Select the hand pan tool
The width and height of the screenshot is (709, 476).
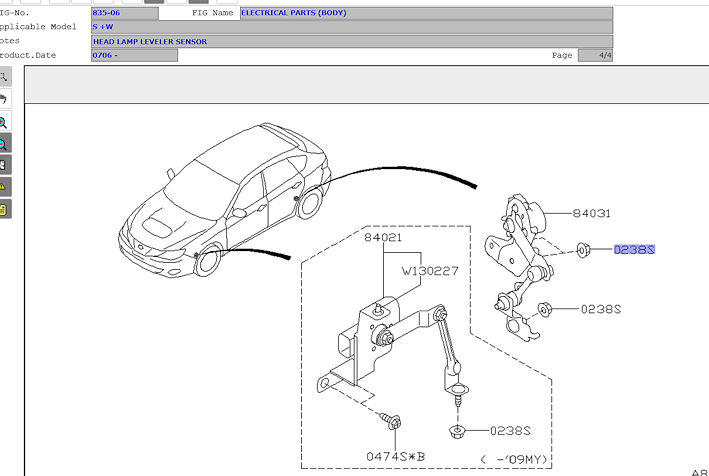click(4, 99)
